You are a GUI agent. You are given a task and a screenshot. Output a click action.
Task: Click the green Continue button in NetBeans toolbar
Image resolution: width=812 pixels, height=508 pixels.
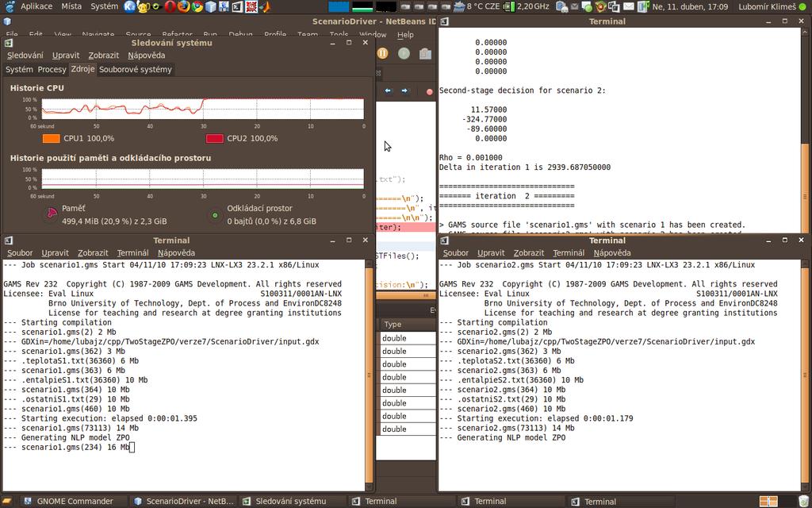point(404,53)
